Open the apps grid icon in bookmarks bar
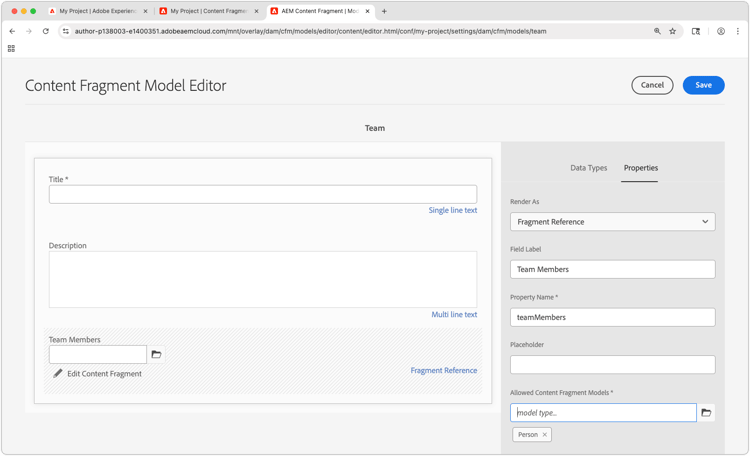Viewport: 750px width, 456px height. coord(11,48)
